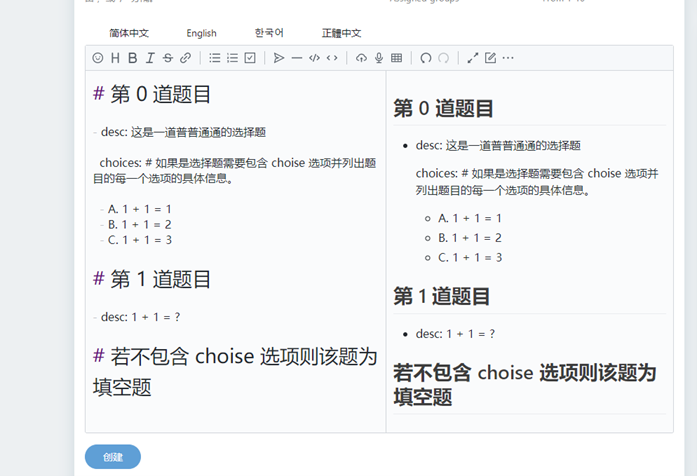Image resolution: width=697 pixels, height=476 pixels.
Task: Start voice recording with microphone icon
Action: 379,58
